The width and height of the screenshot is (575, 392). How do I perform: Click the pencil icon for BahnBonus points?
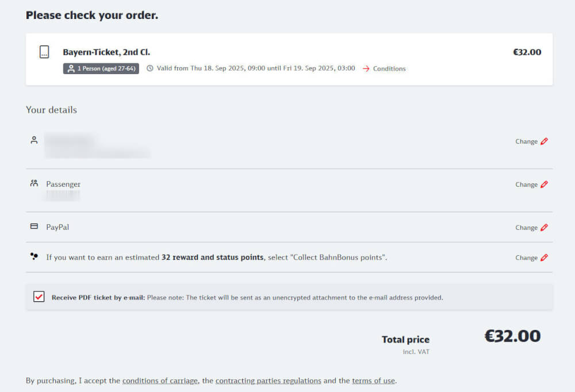(545, 258)
